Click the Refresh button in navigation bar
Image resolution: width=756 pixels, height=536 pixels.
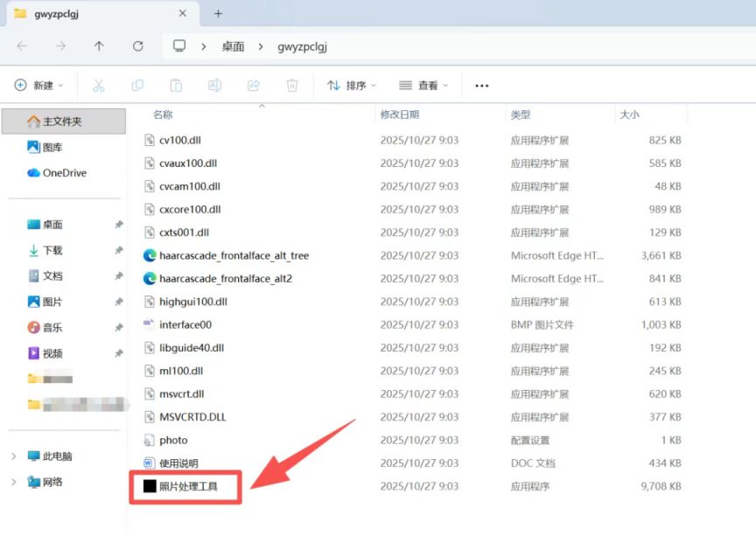(137, 46)
